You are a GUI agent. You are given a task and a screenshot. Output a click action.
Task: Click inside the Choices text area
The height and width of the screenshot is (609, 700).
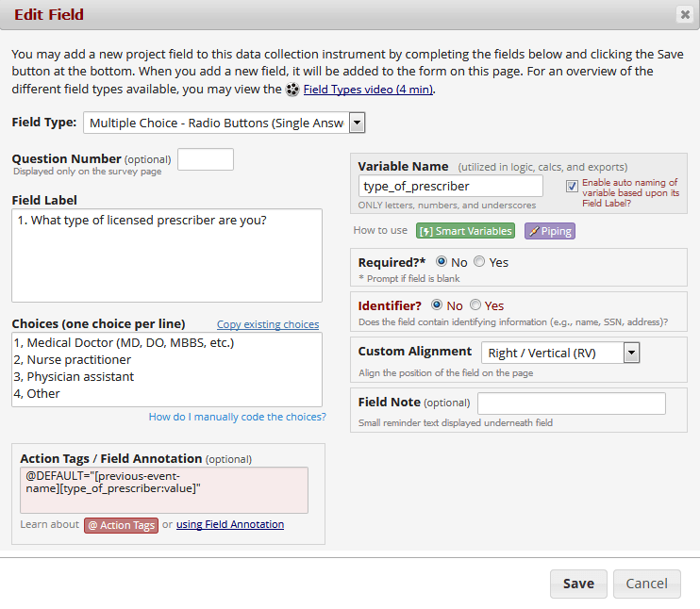click(167, 370)
